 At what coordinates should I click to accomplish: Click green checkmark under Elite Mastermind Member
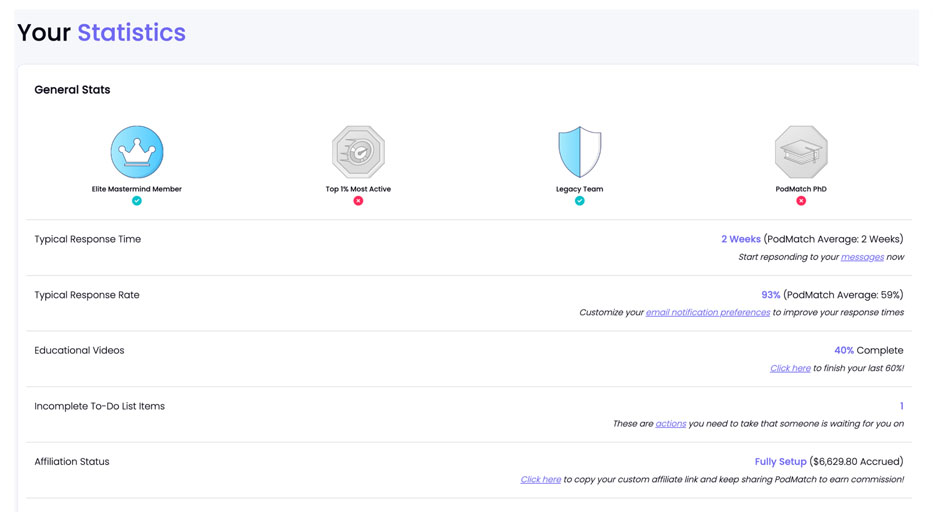137,201
